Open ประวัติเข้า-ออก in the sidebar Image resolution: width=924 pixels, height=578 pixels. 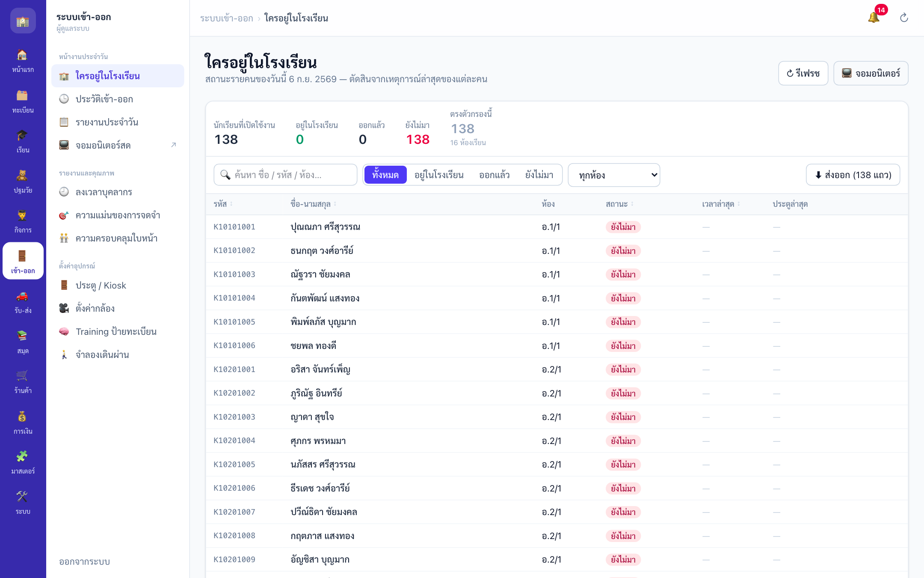118,99
